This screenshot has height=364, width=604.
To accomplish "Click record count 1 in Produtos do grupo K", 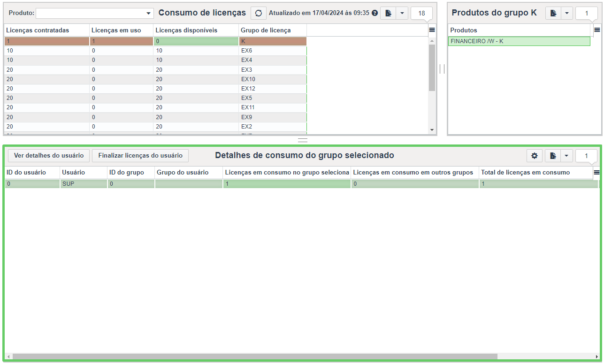I will click(x=587, y=13).
